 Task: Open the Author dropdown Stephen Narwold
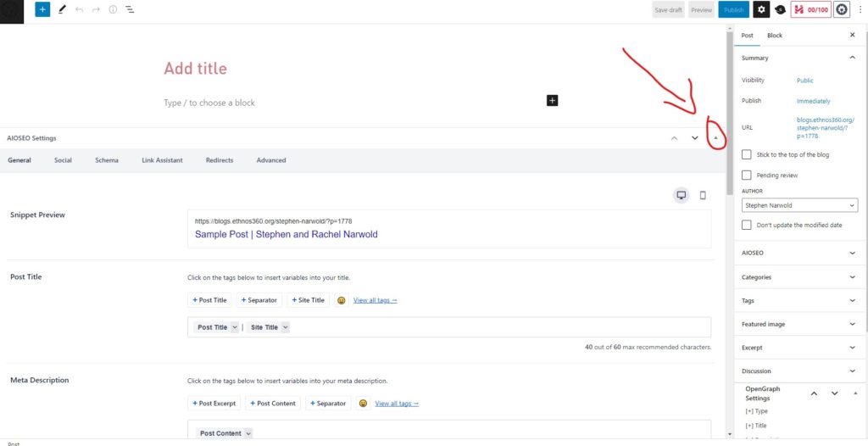coord(799,205)
